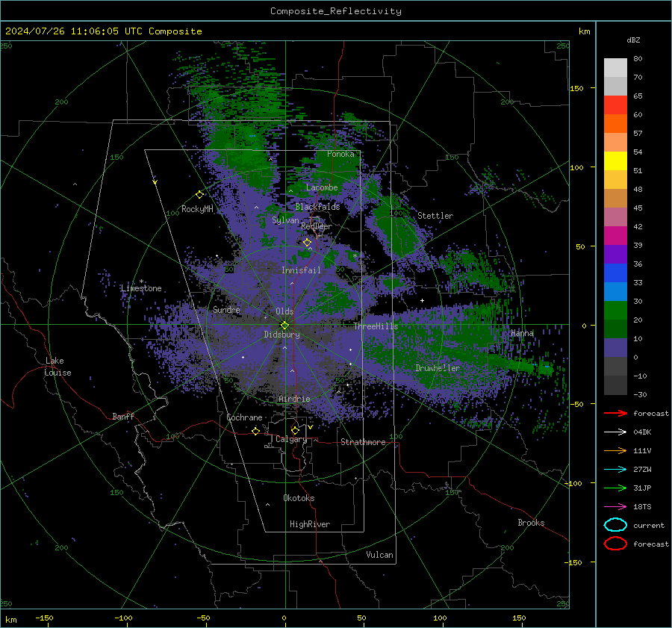
Task: Pick the violet purple swatch above 36
Action: point(615,254)
